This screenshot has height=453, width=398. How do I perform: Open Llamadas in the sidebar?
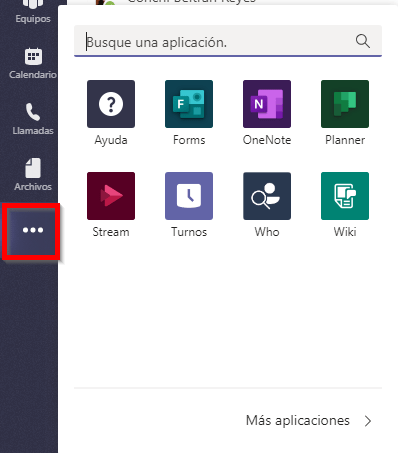pyautogui.click(x=33, y=119)
